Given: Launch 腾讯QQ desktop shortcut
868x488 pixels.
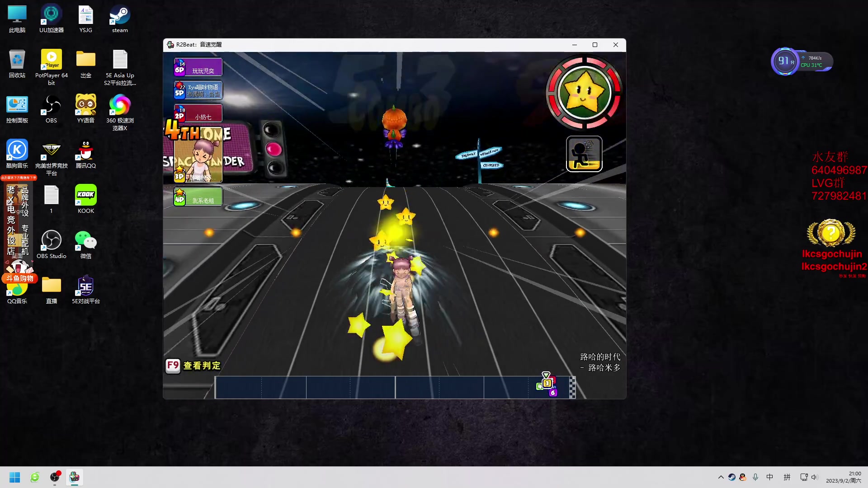Looking at the screenshot, I should [x=86, y=154].
